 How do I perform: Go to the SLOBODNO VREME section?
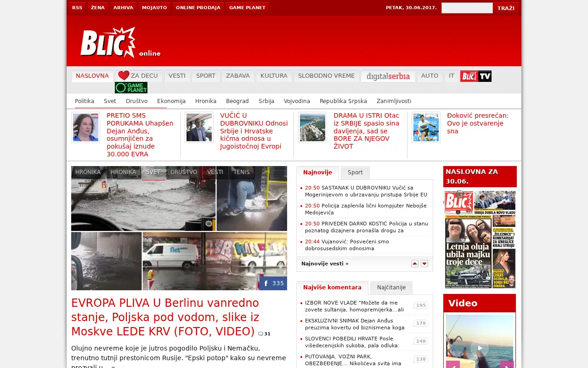(326, 76)
